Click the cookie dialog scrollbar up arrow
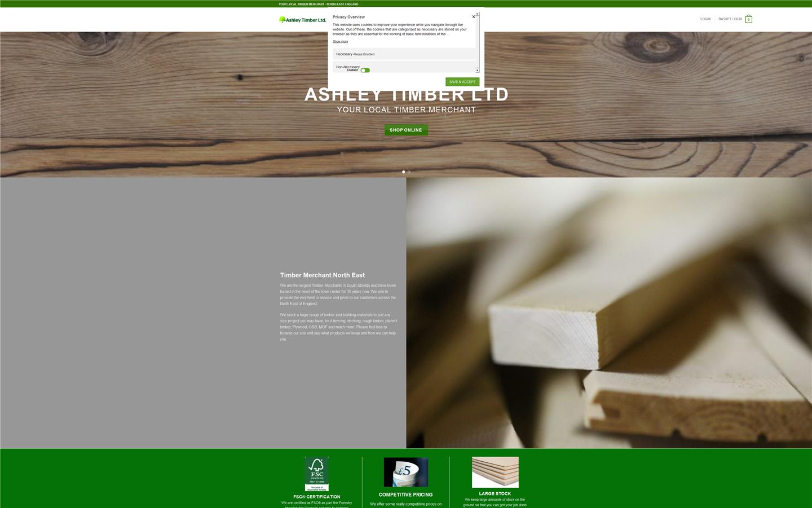812x508 pixels. (476, 12)
